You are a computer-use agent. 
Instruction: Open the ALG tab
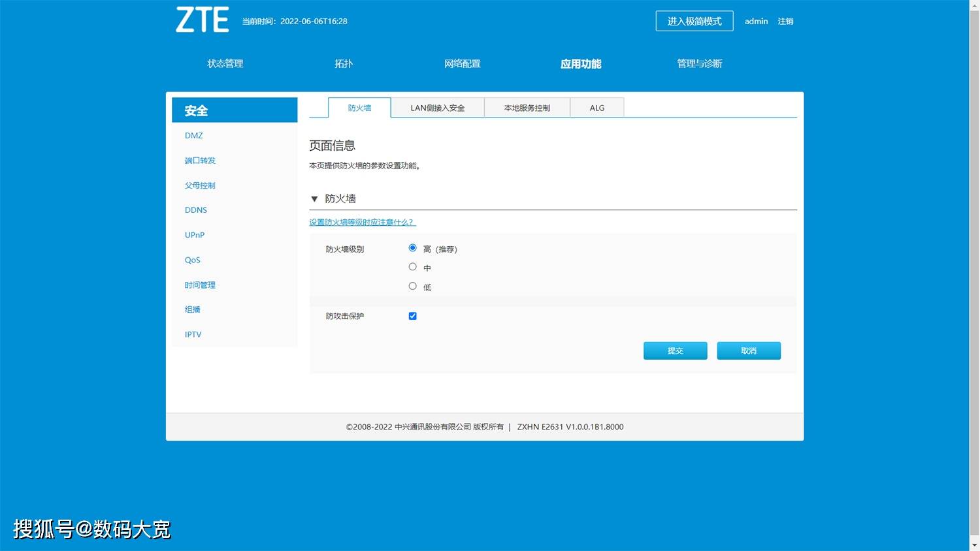[x=596, y=108]
